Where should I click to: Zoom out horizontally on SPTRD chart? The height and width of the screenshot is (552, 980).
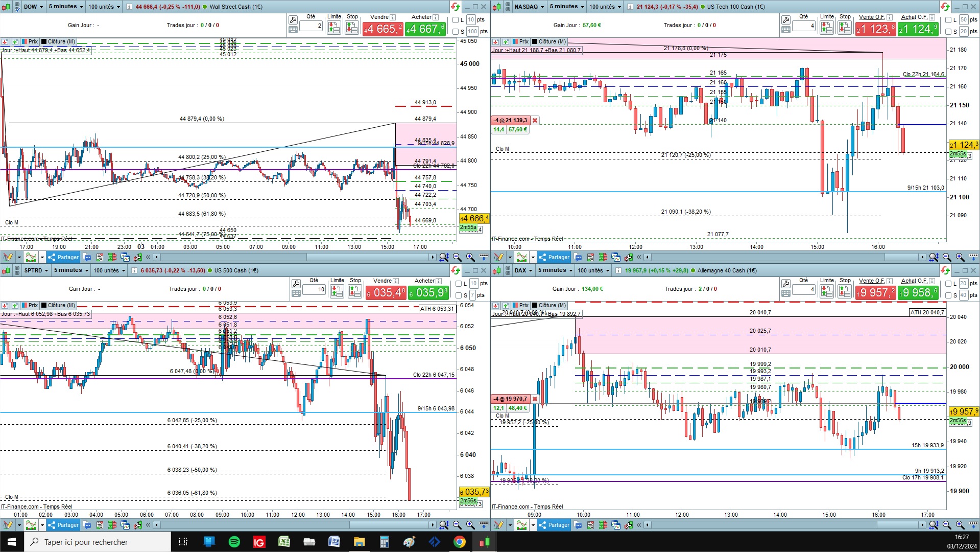pyautogui.click(x=457, y=525)
